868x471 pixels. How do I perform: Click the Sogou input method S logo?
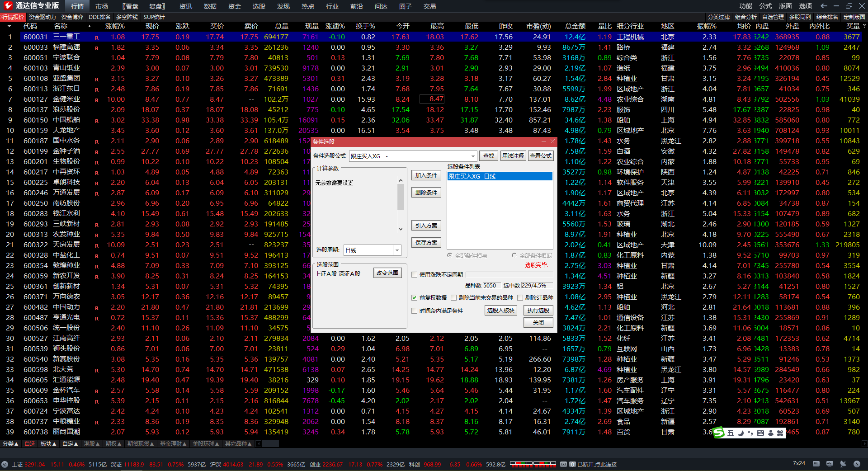pos(719,433)
